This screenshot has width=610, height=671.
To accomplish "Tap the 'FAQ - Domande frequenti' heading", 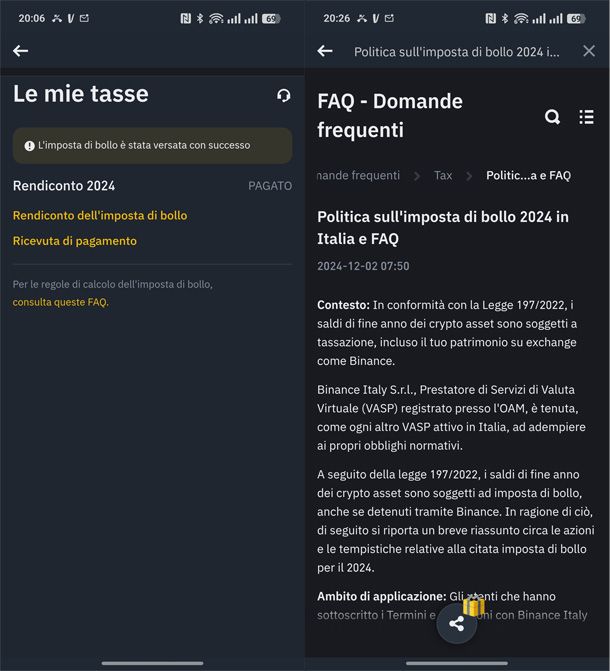I will pyautogui.click(x=390, y=115).
